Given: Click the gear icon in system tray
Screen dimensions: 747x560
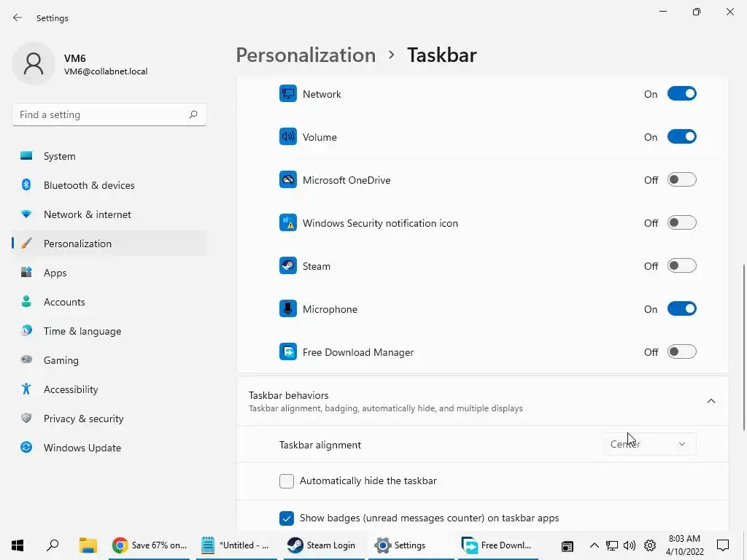Looking at the screenshot, I should 650,545.
